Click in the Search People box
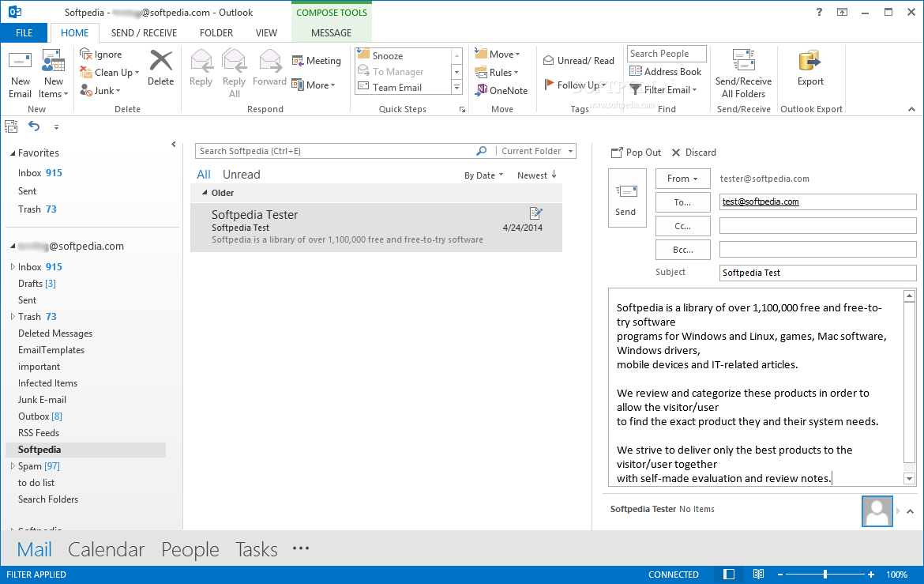 667,54
